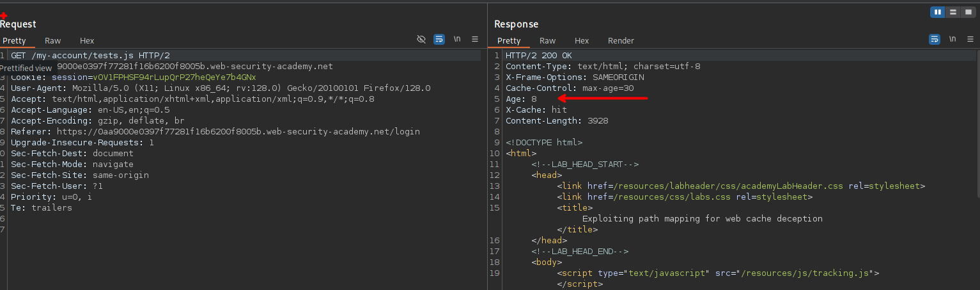The height and width of the screenshot is (290, 980).
Task: Show non-printable \n characters in Response
Action: point(953,39)
